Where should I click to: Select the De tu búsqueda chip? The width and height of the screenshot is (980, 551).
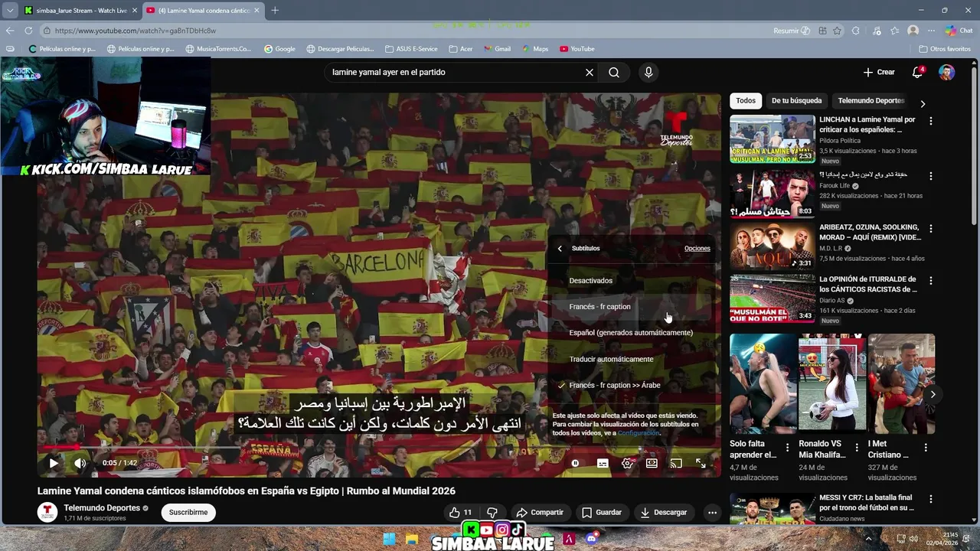[x=796, y=101]
